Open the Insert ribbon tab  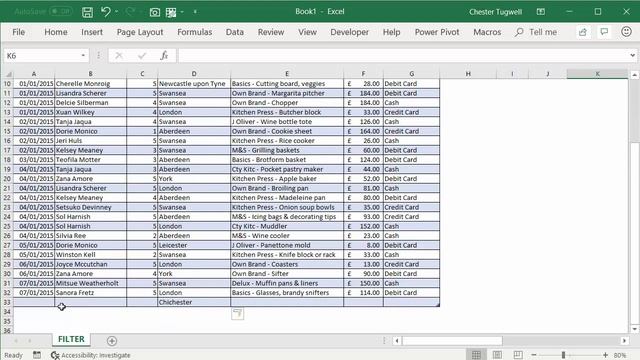[92, 32]
